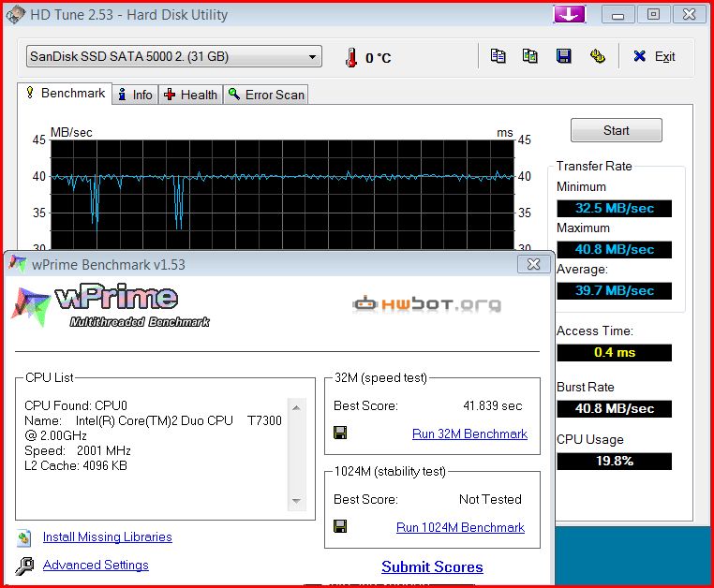This screenshot has height=588, width=714.
Task: Click the Maximum 40.8 MB/sec value
Action: pos(615,249)
